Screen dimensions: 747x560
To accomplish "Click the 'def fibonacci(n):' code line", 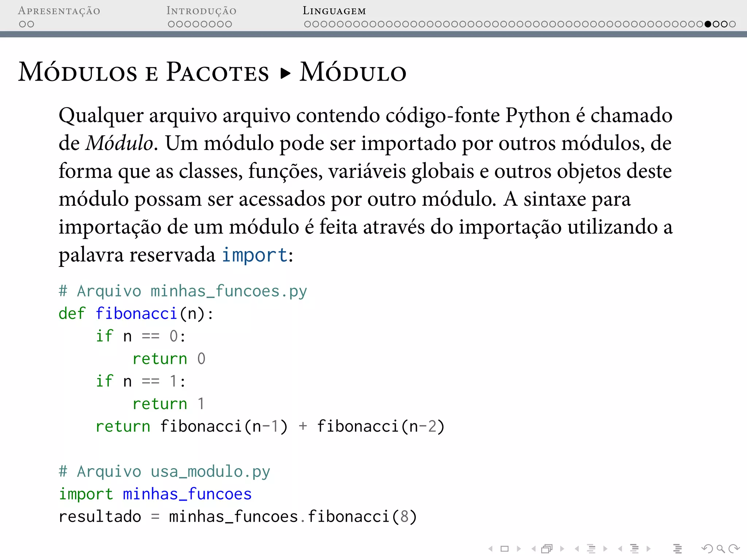I will (x=136, y=314).
